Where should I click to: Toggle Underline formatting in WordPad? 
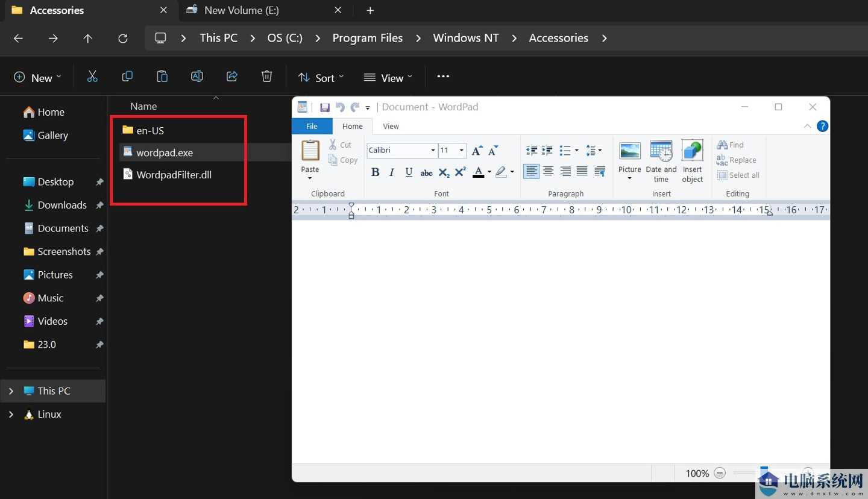point(409,172)
